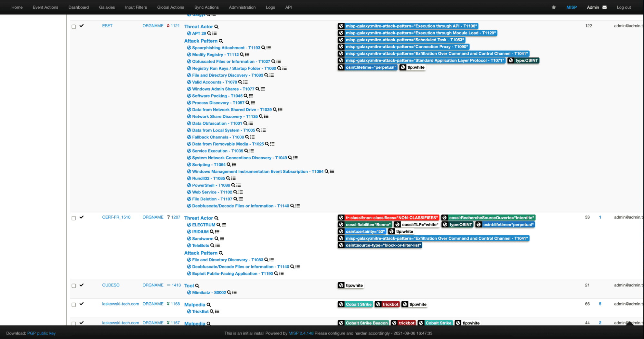644x339 pixels.
Task: Open event ID 1413 link
Action: [x=176, y=285]
